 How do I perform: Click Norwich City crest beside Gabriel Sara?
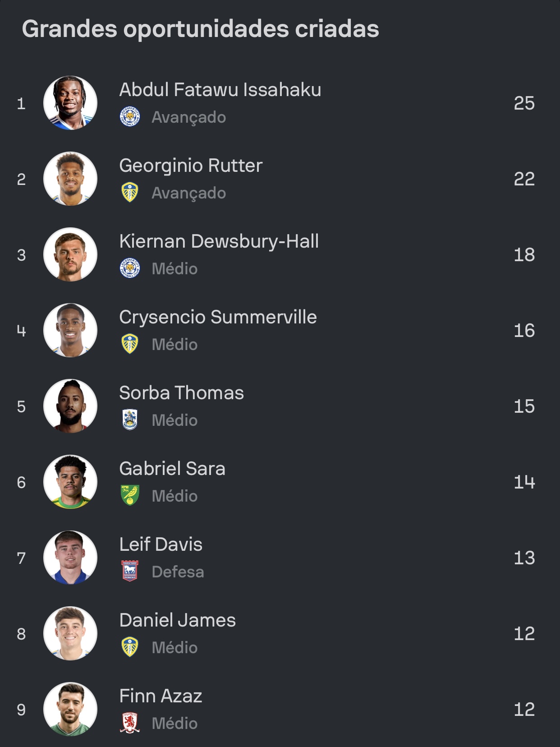tap(130, 496)
